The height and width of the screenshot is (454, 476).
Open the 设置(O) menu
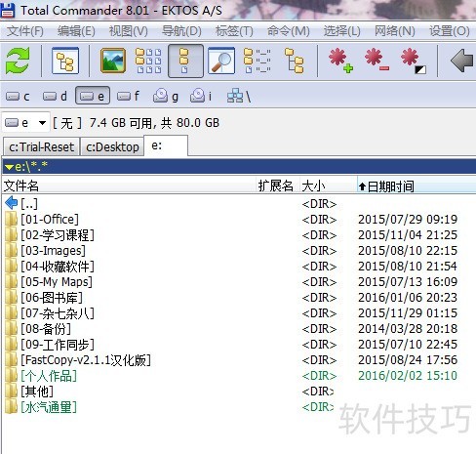click(x=449, y=31)
